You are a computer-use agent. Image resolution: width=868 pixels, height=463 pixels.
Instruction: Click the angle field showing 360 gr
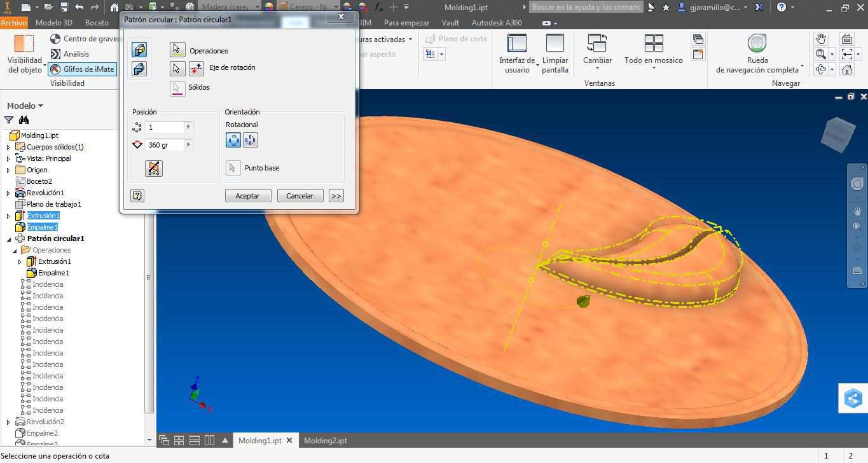(165, 145)
